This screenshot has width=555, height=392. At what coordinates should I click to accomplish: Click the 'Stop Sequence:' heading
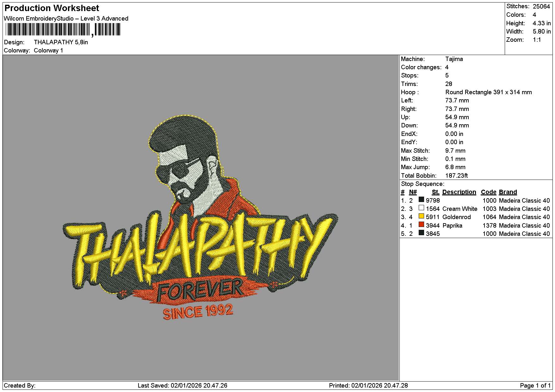(x=422, y=184)
